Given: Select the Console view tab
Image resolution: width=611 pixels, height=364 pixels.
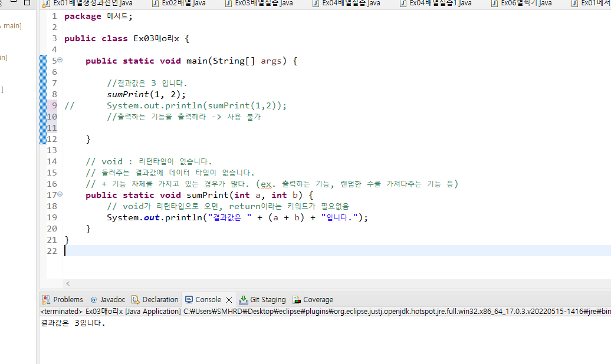Looking at the screenshot, I should coord(203,299).
